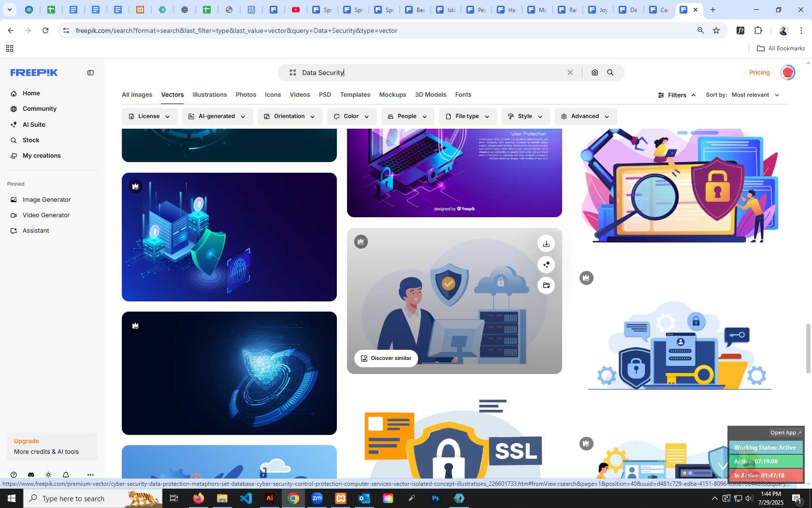Switch to Icons tab

tap(273, 95)
